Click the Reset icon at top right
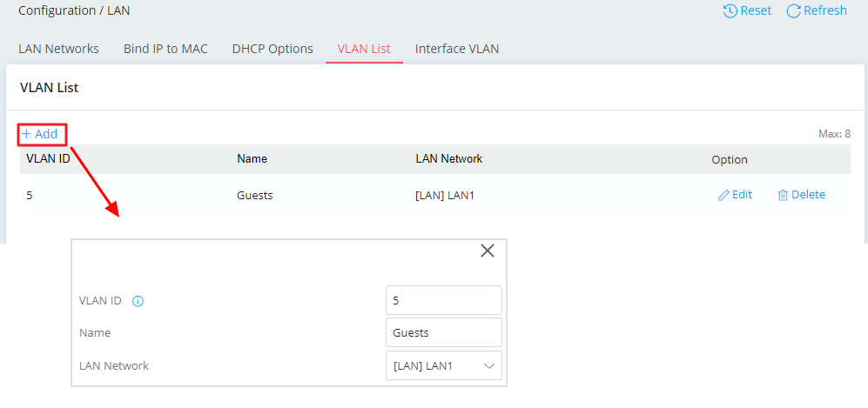 click(x=730, y=11)
